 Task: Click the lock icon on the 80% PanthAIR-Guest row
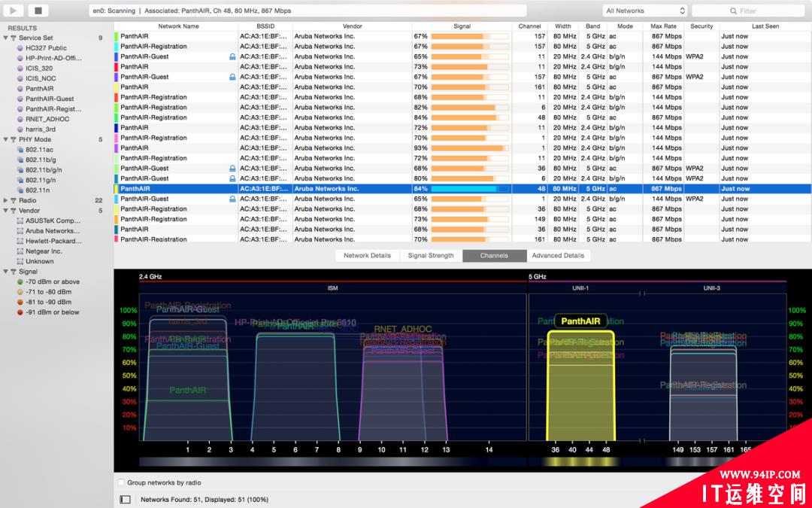[232, 178]
